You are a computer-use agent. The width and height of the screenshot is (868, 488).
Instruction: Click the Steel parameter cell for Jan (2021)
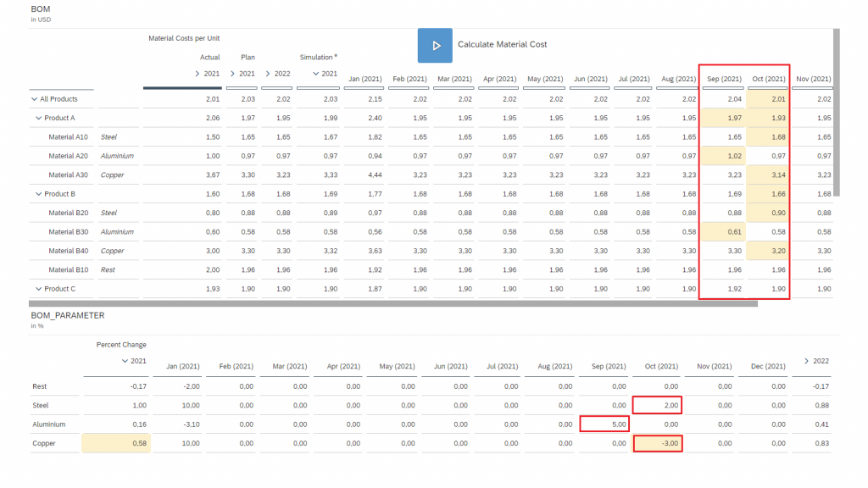point(176,406)
